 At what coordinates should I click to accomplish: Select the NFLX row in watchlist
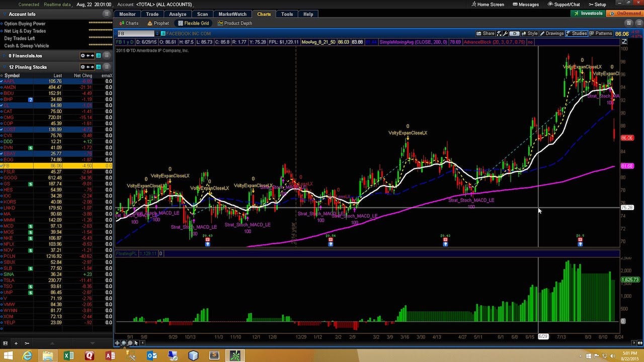[56, 244]
